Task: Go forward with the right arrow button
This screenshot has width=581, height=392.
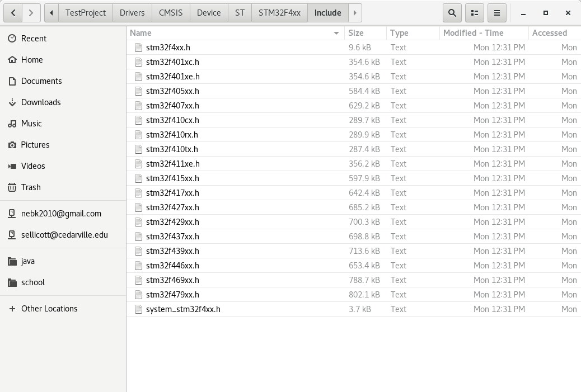Action: click(31, 13)
